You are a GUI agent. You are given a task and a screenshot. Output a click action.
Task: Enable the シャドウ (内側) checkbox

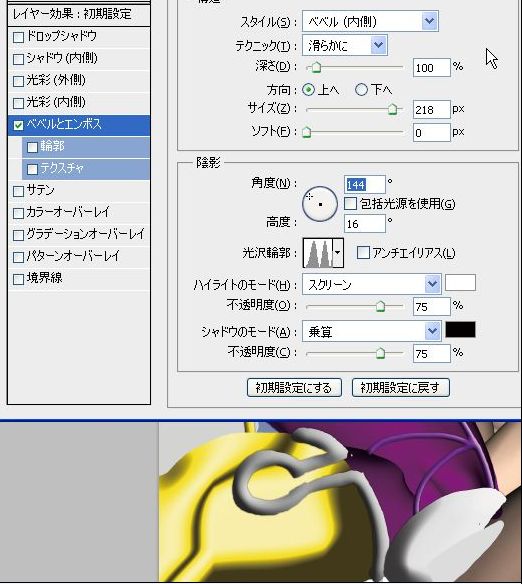pos(18,59)
